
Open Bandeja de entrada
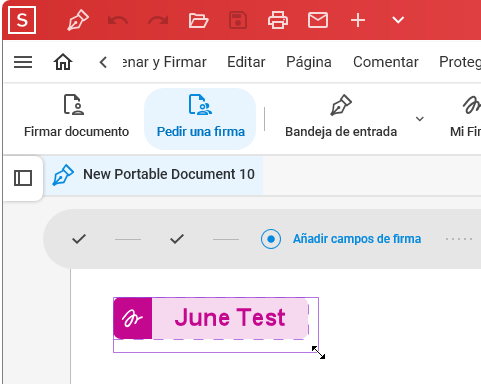(x=341, y=117)
